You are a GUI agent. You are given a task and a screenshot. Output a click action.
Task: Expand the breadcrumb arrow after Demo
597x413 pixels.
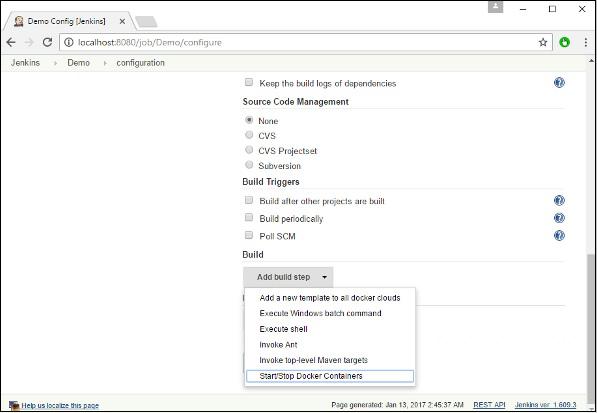click(105, 63)
